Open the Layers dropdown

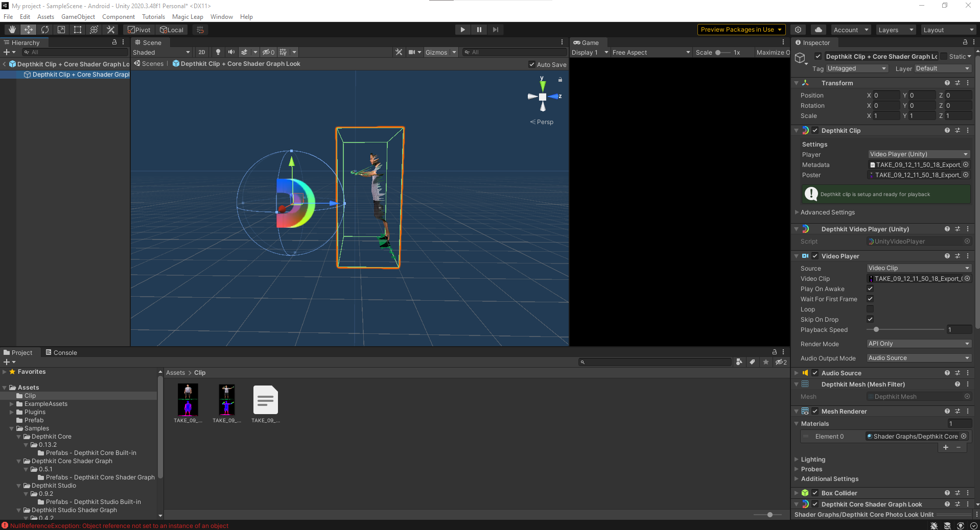[895, 30]
